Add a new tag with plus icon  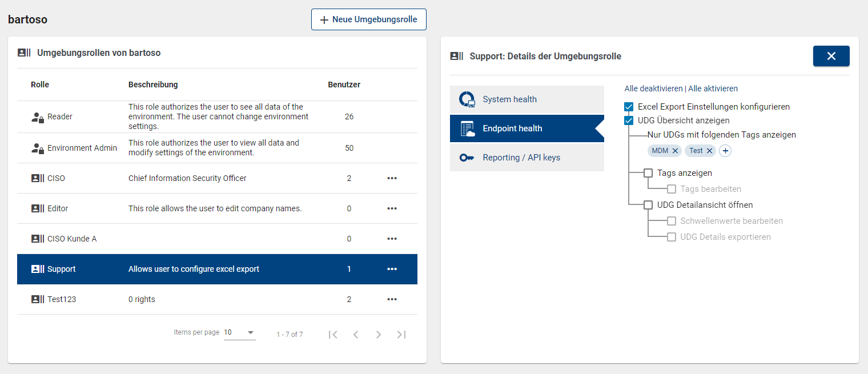(x=725, y=151)
